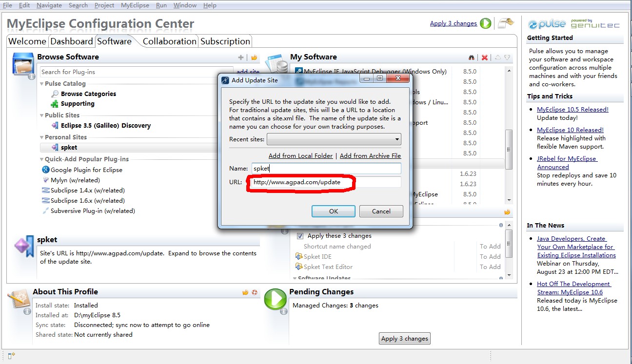Open the Java Developers Marketplace webinar link
Viewport: 632px width, 364px height.
[x=576, y=247]
